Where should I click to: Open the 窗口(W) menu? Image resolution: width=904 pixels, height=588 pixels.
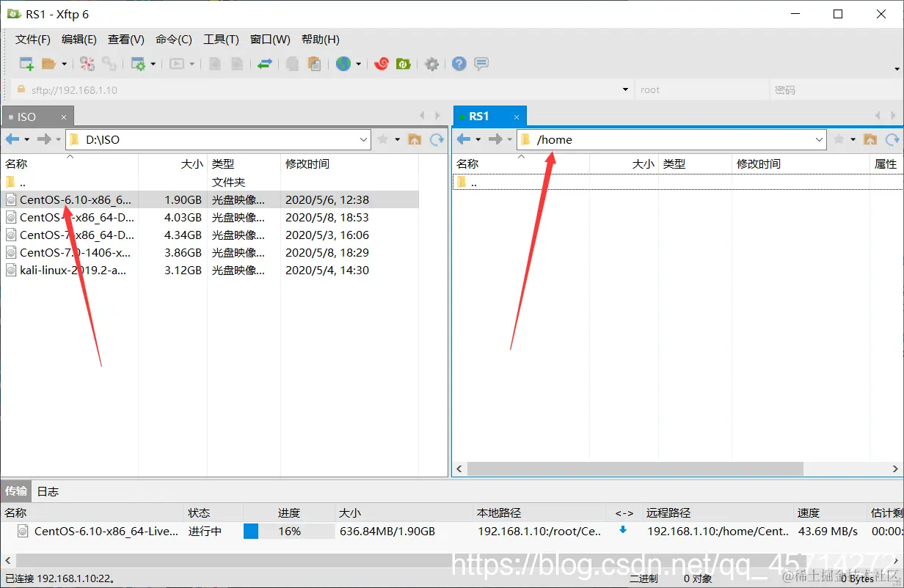point(270,40)
